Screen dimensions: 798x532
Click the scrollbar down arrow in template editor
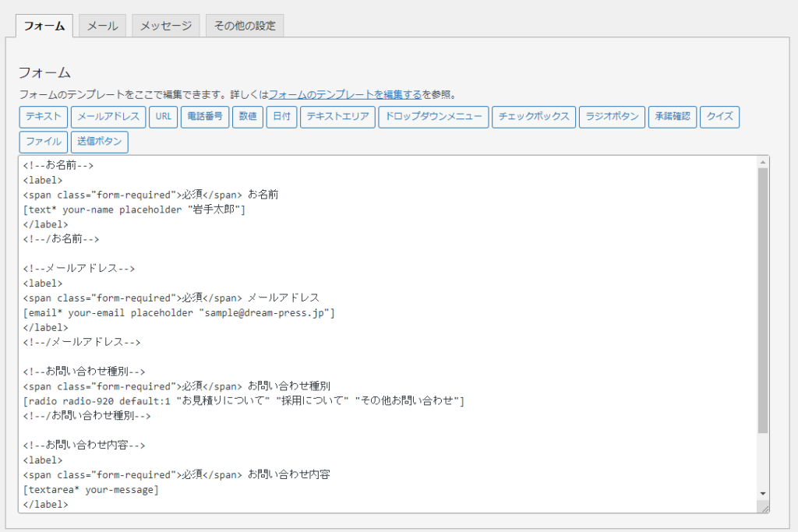[763, 493]
